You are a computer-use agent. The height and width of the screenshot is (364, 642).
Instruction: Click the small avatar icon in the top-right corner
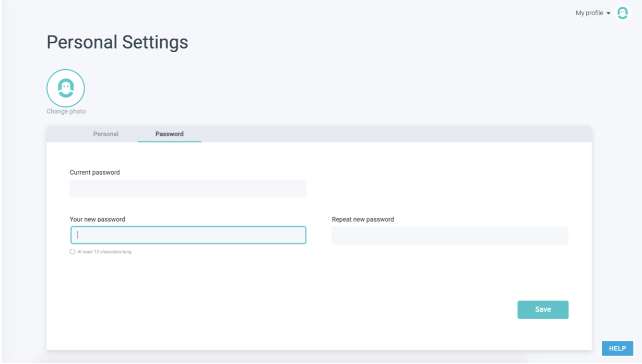[622, 13]
